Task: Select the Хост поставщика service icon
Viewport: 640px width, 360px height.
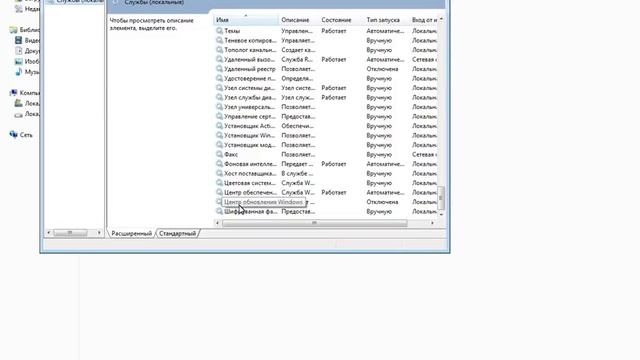Action: click(x=219, y=173)
